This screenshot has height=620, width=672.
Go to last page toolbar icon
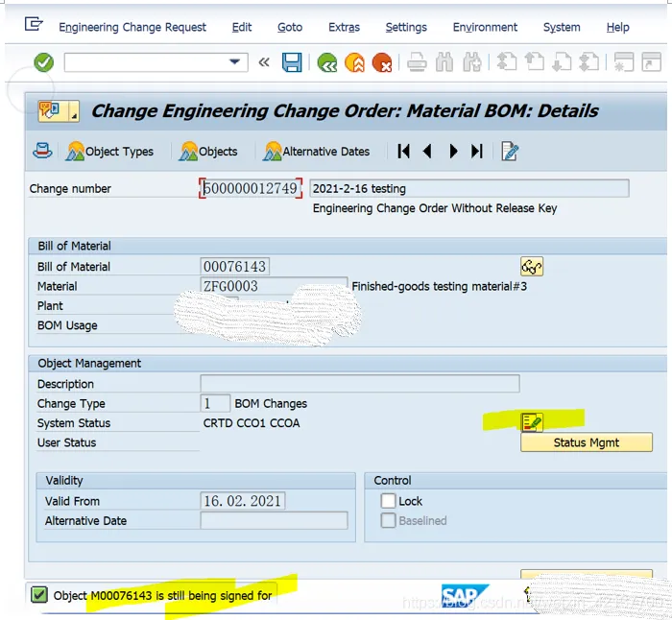pyautogui.click(x=588, y=62)
